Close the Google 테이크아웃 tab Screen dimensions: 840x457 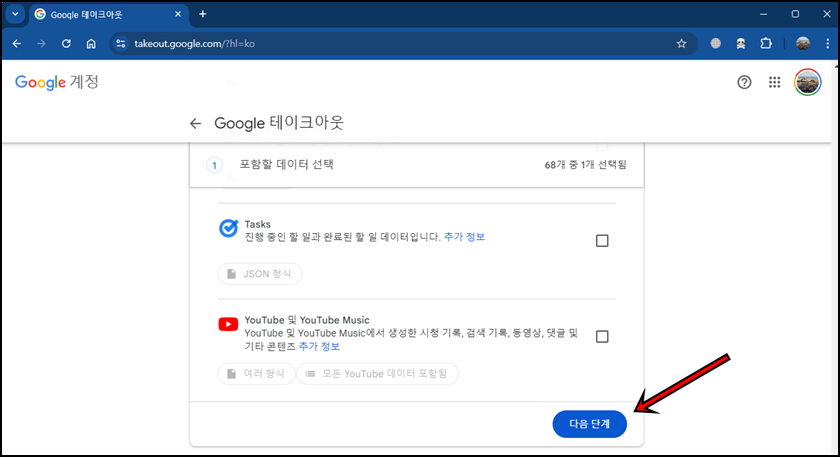click(x=178, y=14)
